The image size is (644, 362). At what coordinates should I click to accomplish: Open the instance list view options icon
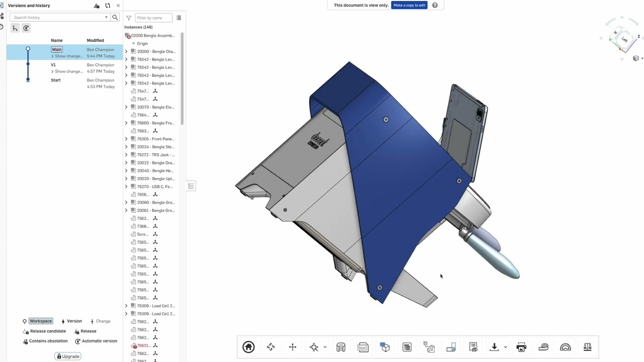[x=179, y=18]
